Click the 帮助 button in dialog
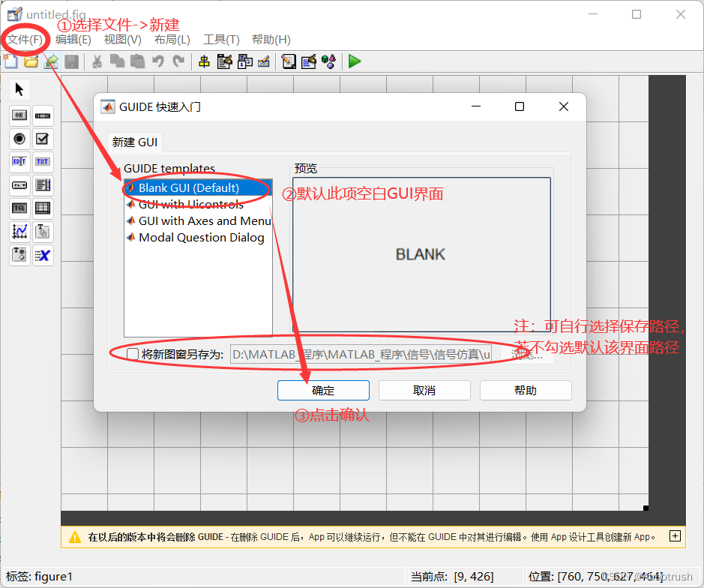Viewport: 704px width, 588px height. coord(526,390)
